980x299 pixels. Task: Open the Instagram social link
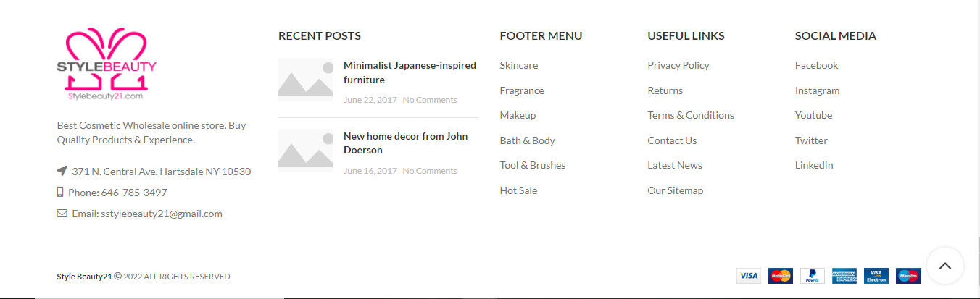pyautogui.click(x=817, y=90)
